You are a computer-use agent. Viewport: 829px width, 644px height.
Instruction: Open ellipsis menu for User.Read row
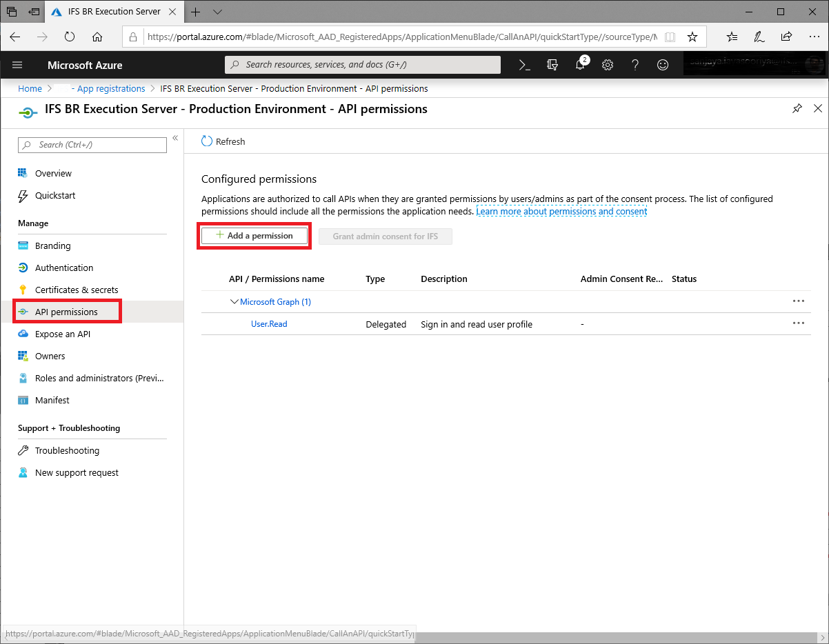pyautogui.click(x=799, y=323)
